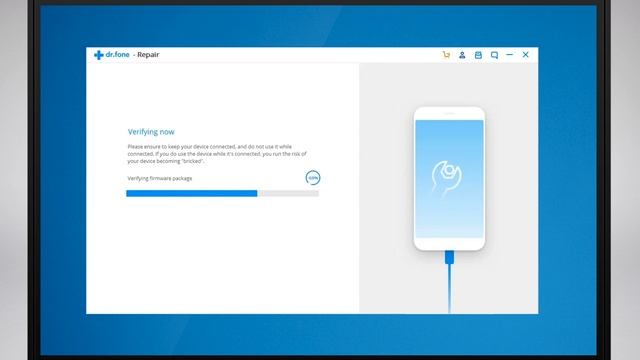Click the dr.fone plus logo
Screen dimensions: 640x360
[98, 55]
